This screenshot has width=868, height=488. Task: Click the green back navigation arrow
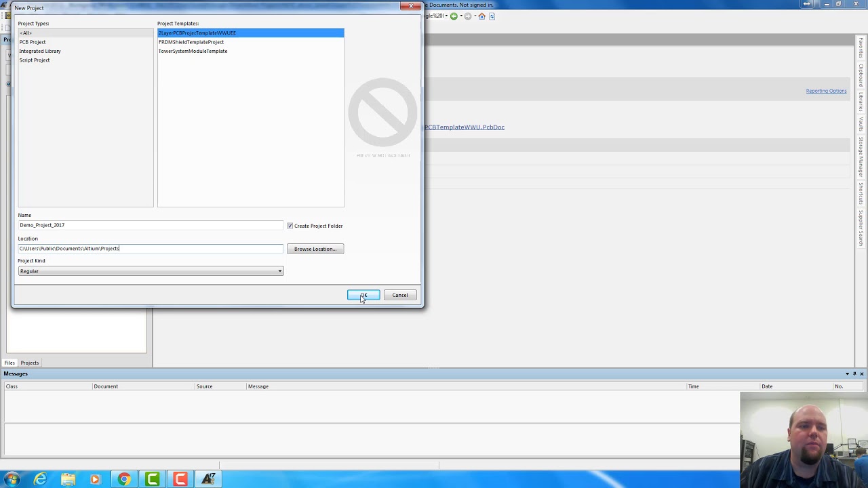[454, 16]
